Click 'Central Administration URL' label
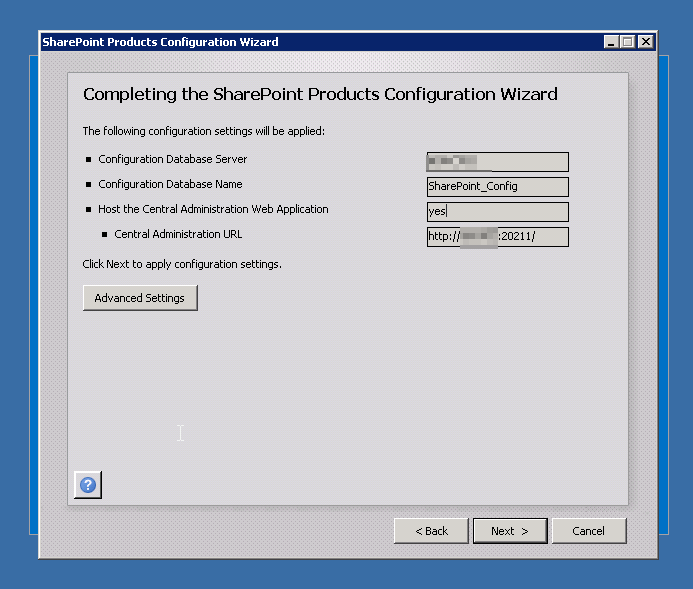The height and width of the screenshot is (589, 693). 178,234
